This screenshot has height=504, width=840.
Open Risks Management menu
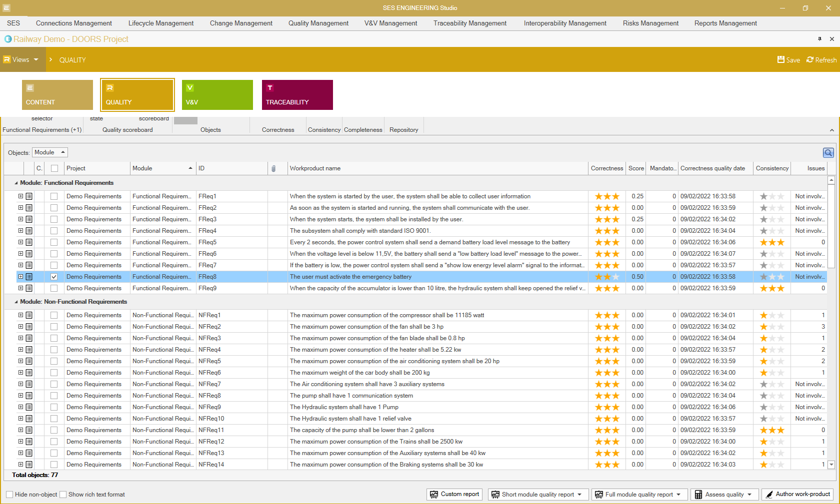click(650, 23)
